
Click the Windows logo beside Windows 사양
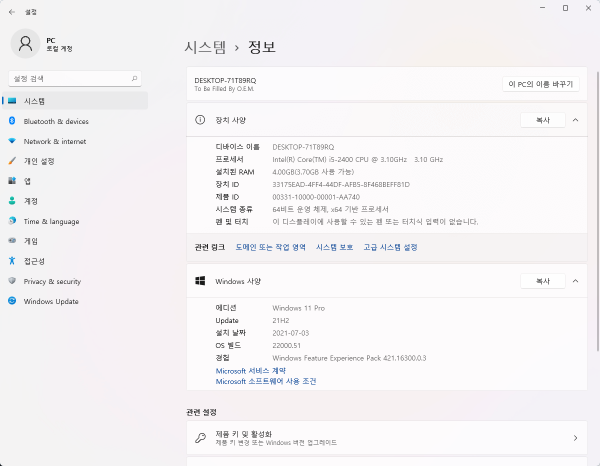click(200, 281)
